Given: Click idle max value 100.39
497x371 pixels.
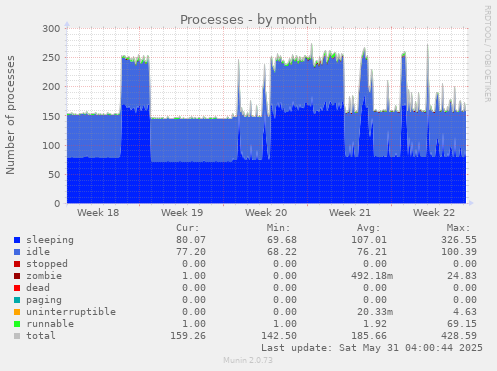Looking at the screenshot, I should coord(459,252).
